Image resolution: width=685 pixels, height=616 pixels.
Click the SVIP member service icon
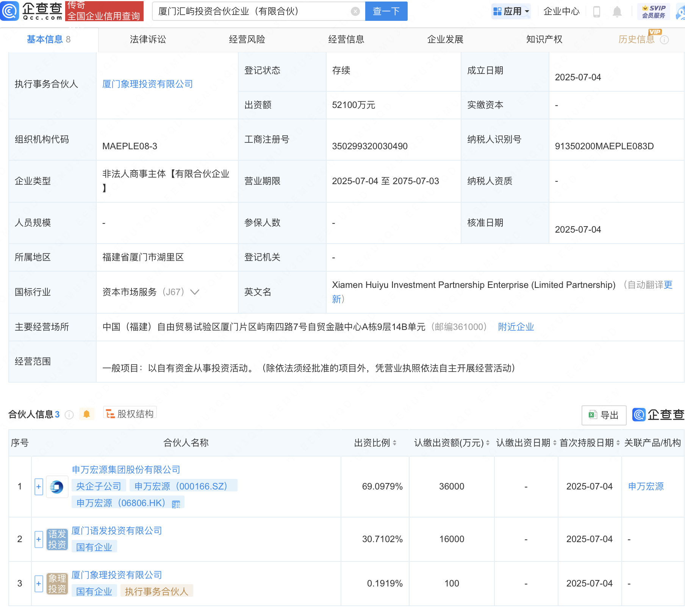(x=654, y=11)
